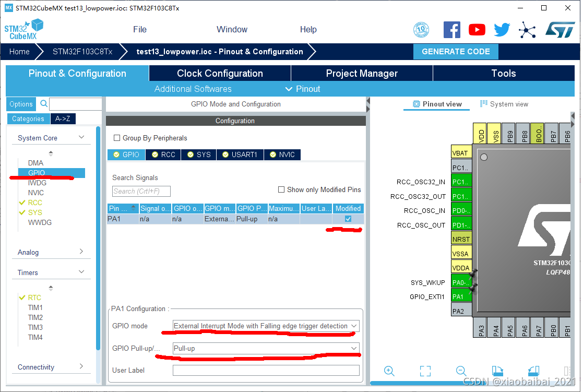Image resolution: width=583 pixels, height=392 pixels.
Task: Click the ST community network icon
Action: (527, 30)
